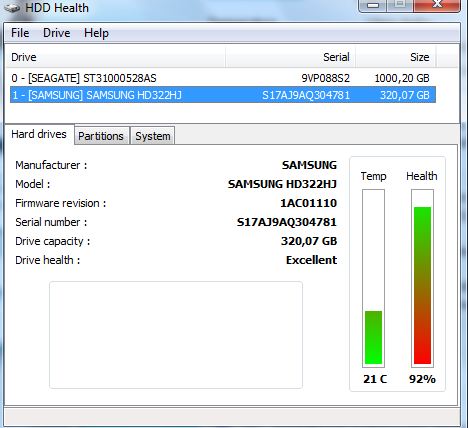Click the 320,07 GB size cell in list

[405, 95]
